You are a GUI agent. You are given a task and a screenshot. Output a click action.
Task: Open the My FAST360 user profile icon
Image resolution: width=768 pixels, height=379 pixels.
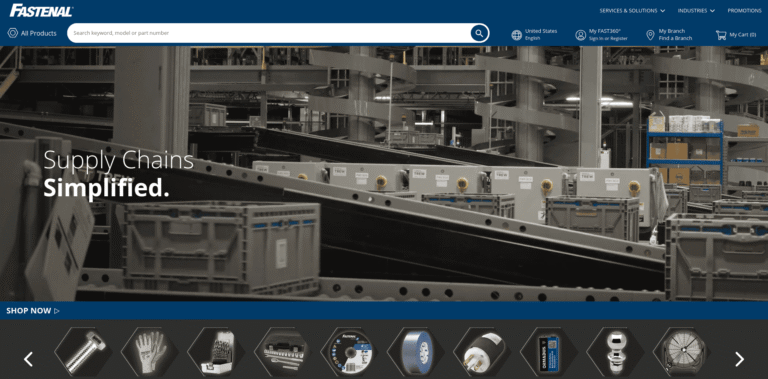tap(580, 35)
